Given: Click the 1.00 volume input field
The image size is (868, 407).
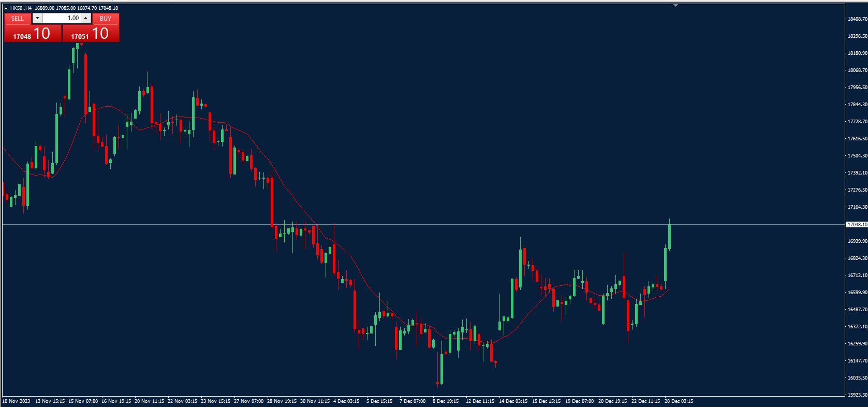Looking at the screenshot, I should [62, 18].
